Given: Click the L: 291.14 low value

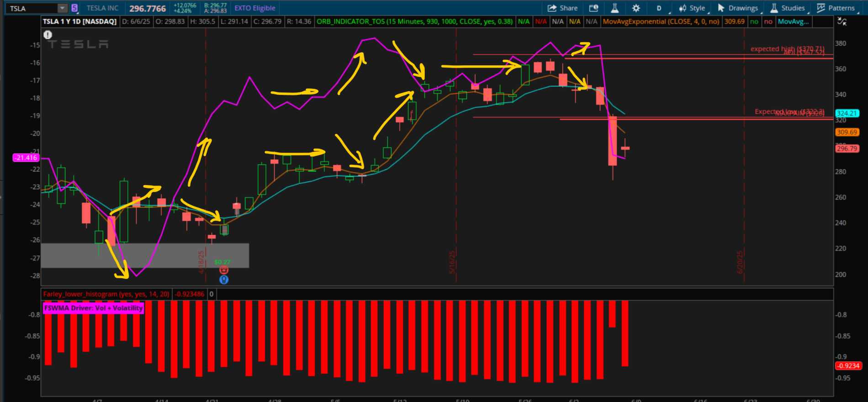Looking at the screenshot, I should [234, 21].
